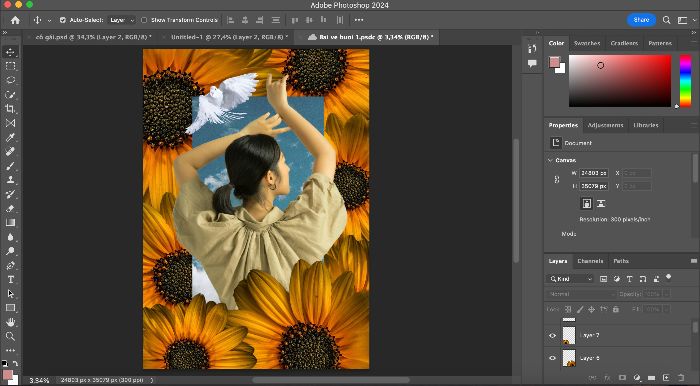Click Add layer mask icon
Screen dimensions: 700x386
622,378
